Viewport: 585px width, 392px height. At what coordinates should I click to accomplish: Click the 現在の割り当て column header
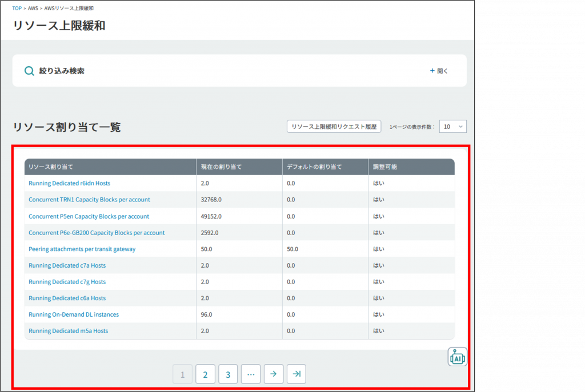221,167
